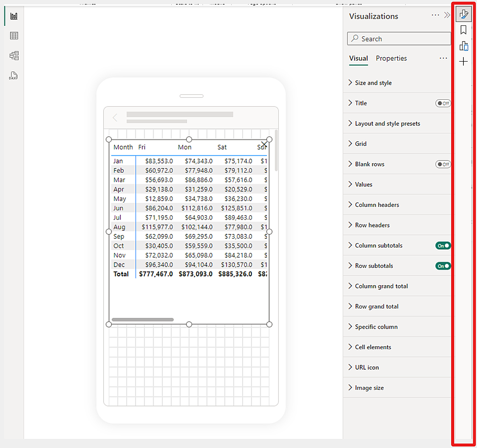Click the Sat column header
Viewport: 477px width, 448px height.
222,147
